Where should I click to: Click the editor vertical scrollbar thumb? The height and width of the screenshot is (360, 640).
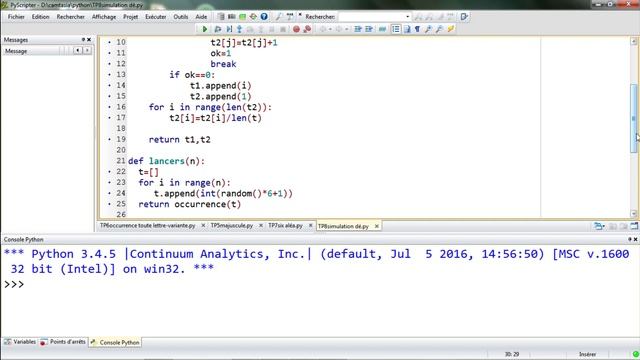[x=634, y=118]
